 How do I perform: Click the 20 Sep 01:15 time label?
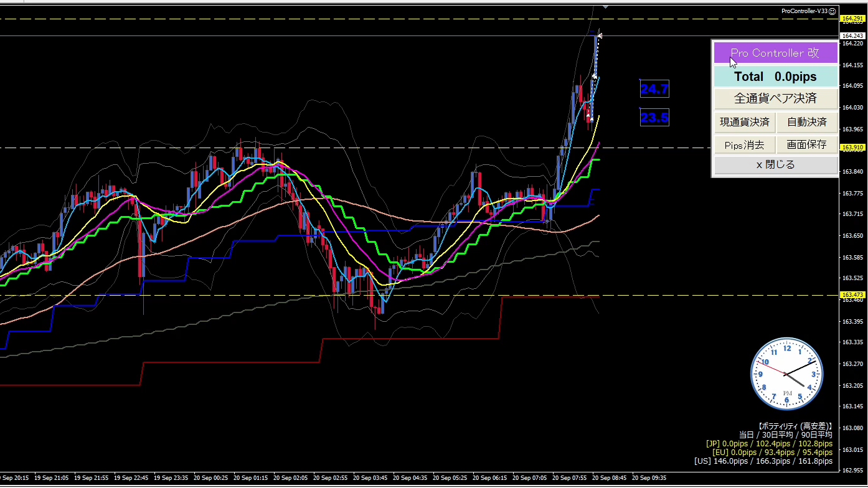click(251, 478)
